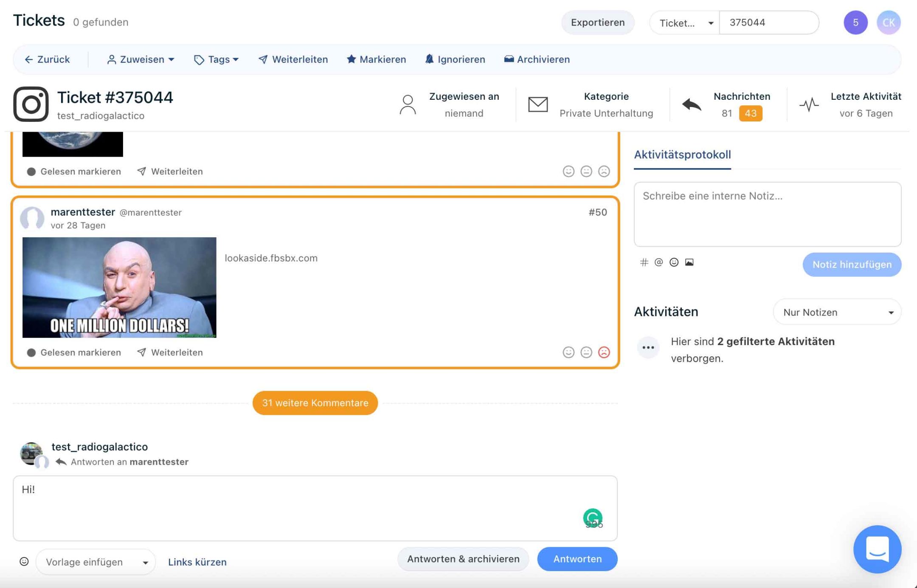This screenshot has height=588, width=917.
Task: Open the chat support bubble
Action: coord(877,549)
